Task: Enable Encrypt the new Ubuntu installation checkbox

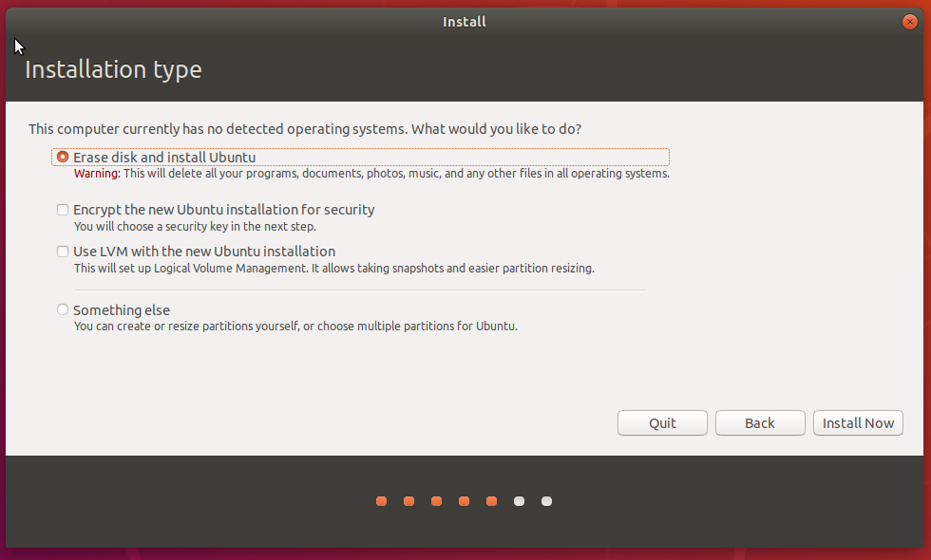Action: [x=63, y=210]
